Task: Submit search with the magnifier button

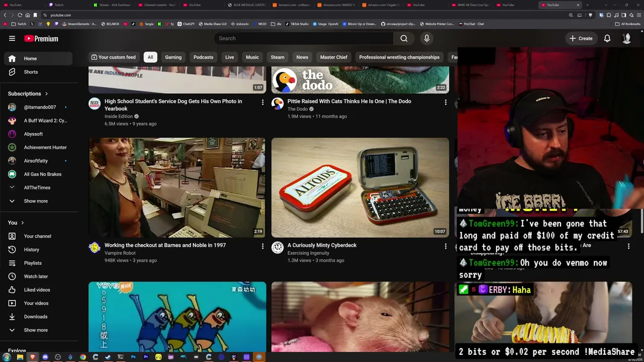Action: coord(404,38)
